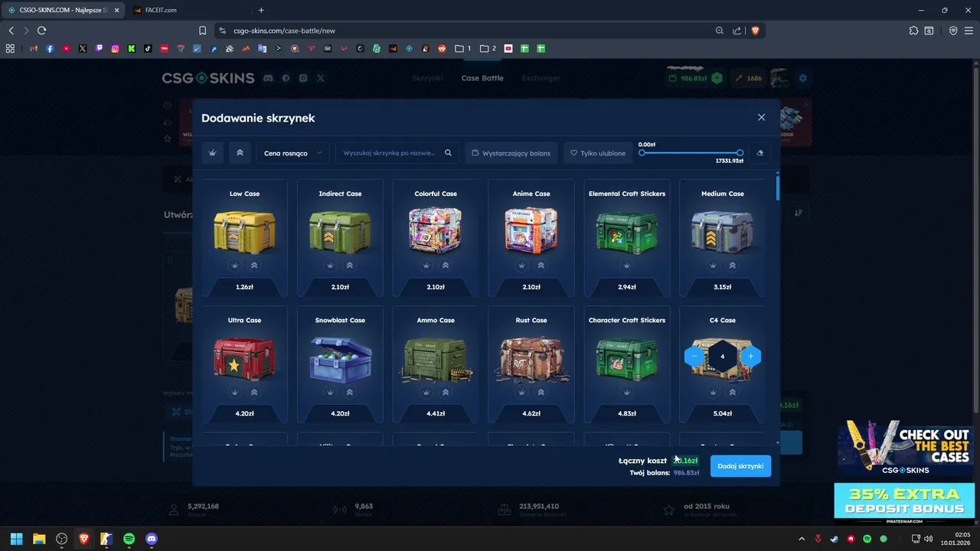Click the crown icon on Medium Case
The image size is (980, 551).
point(713,266)
